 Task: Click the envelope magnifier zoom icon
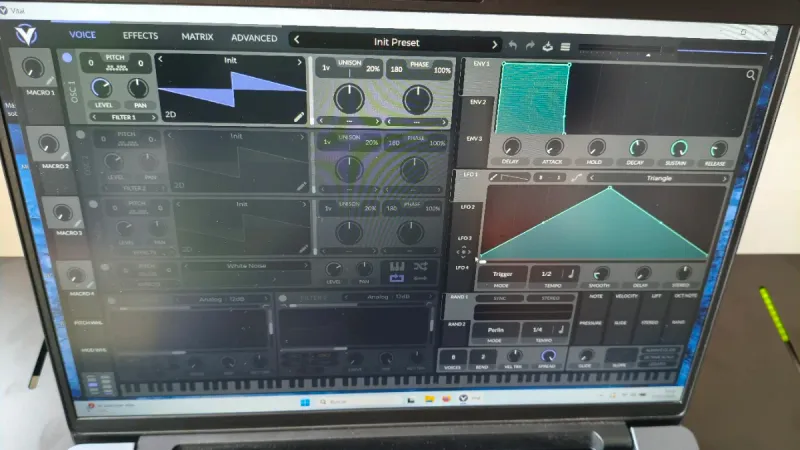751,75
